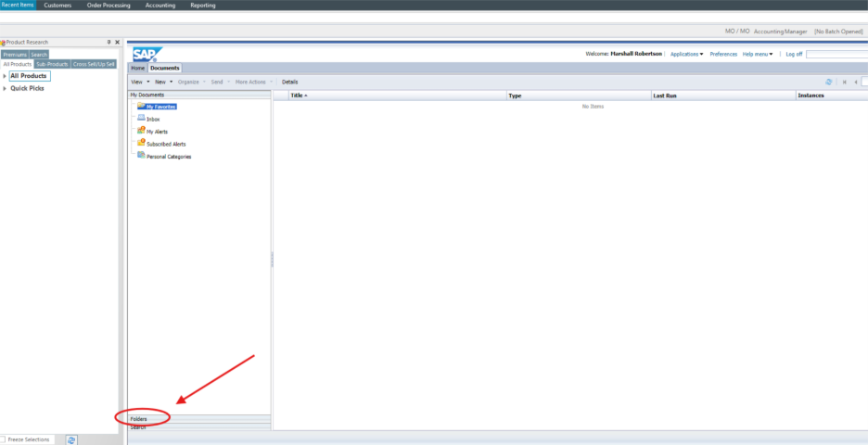
Task: Open the Preferences link
Action: point(723,54)
